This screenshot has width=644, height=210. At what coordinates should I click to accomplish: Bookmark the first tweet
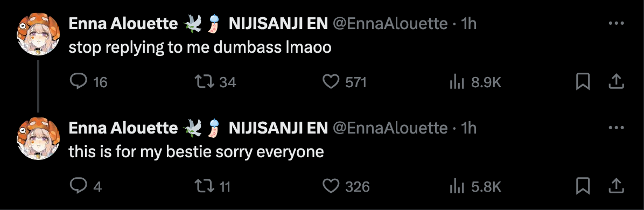coord(583,82)
